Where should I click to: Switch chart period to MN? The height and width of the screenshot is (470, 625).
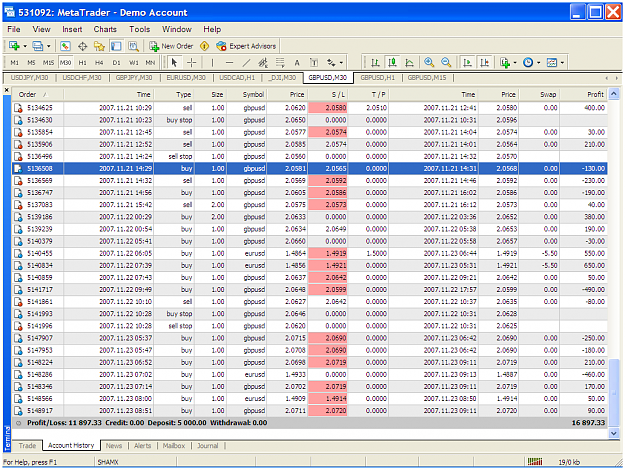150,63
